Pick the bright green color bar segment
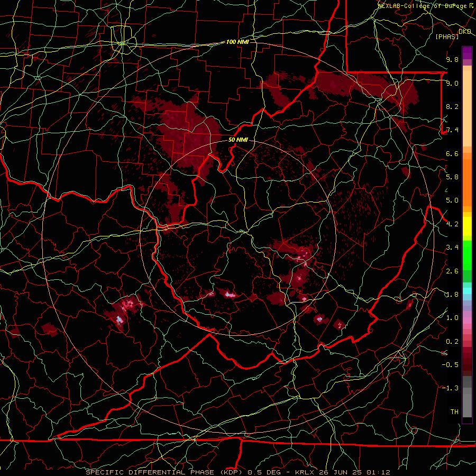The height and width of the screenshot is (476, 476). coord(467,255)
